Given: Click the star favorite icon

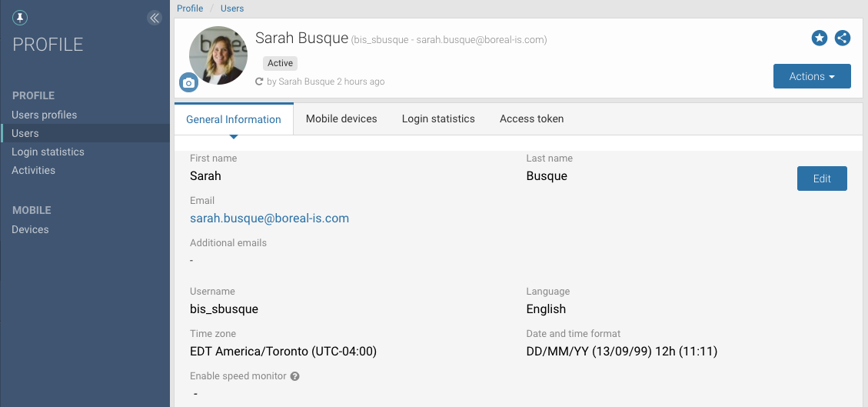Looking at the screenshot, I should click(820, 38).
